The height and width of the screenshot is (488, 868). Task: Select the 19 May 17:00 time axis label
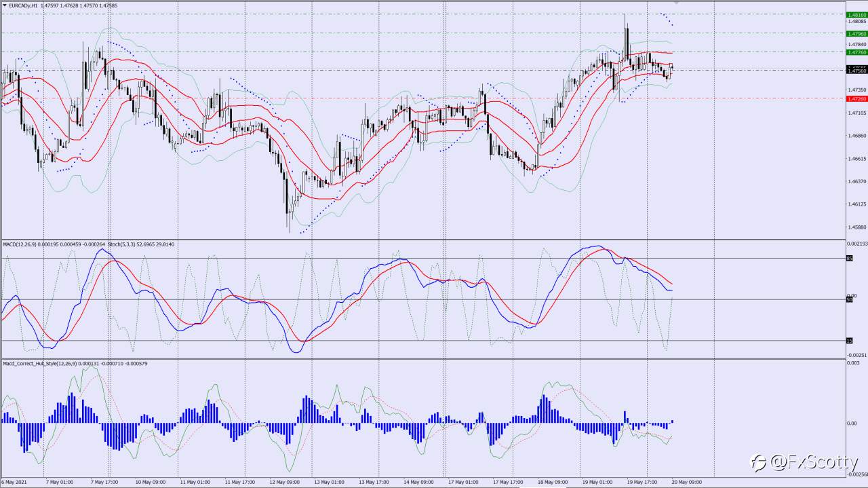tap(642, 483)
